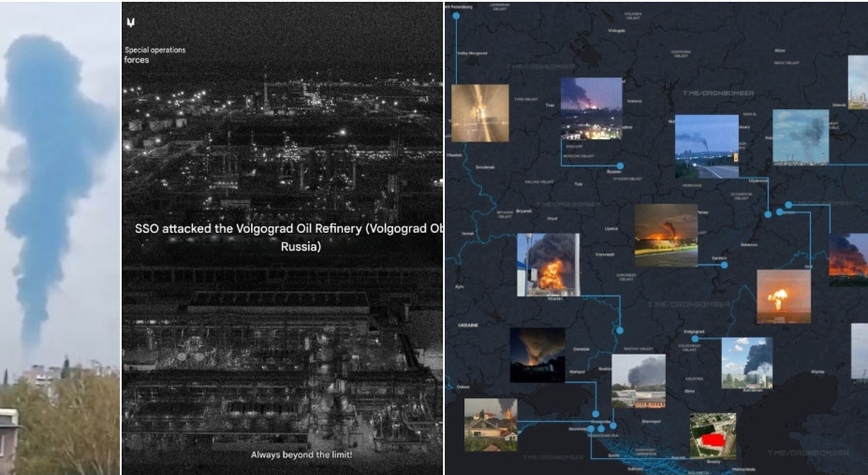Select the Volgograd map marker dot
Screen dimensions: 868x475
coord(695,339)
